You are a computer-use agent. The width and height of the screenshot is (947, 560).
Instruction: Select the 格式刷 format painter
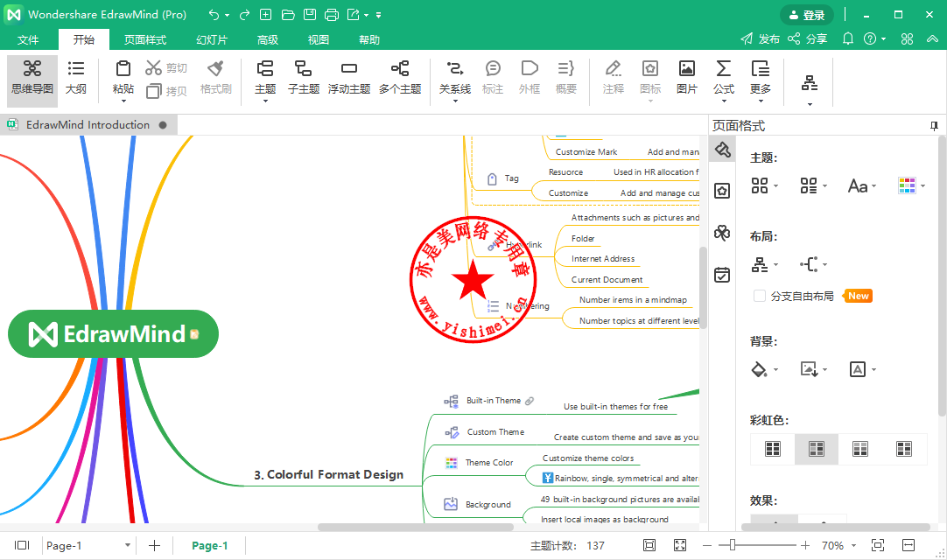(x=215, y=77)
